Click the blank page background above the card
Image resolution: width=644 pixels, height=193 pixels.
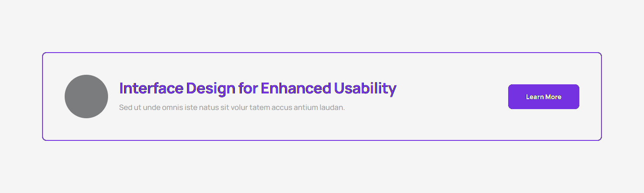321,26
